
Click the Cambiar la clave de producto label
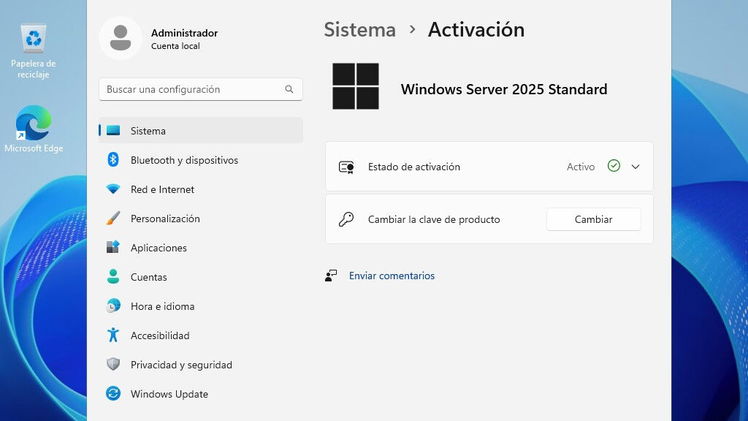click(434, 219)
